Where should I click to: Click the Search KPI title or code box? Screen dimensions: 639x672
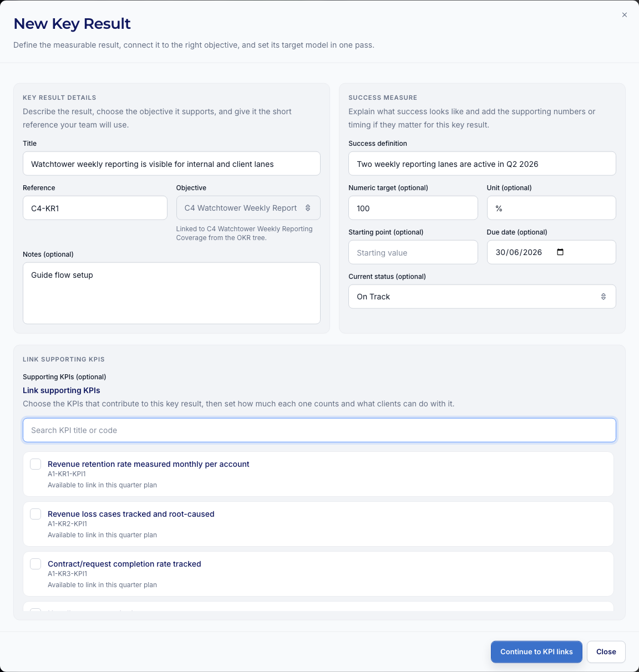(319, 430)
